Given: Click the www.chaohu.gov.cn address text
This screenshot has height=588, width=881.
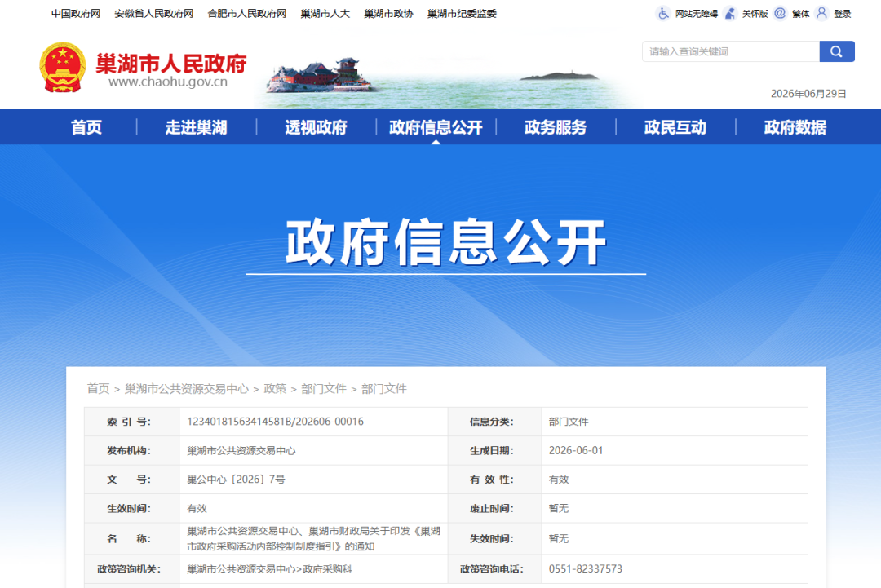Looking at the screenshot, I should coord(168,82).
